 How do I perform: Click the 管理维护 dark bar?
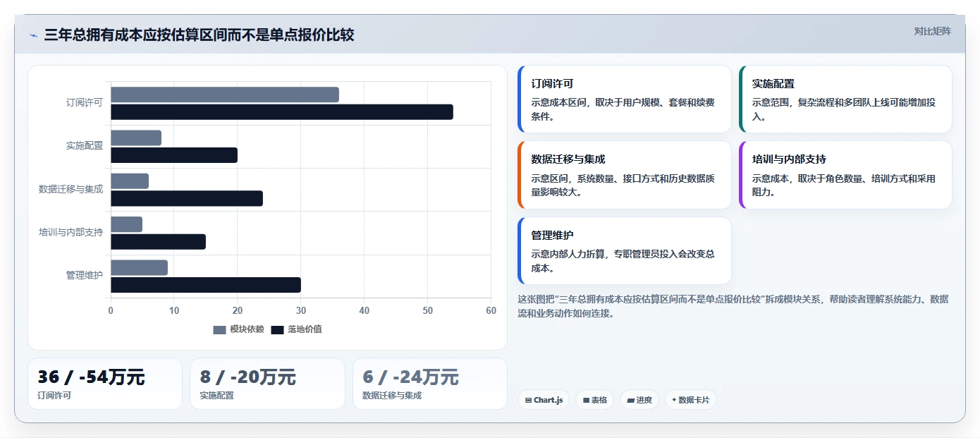206,285
